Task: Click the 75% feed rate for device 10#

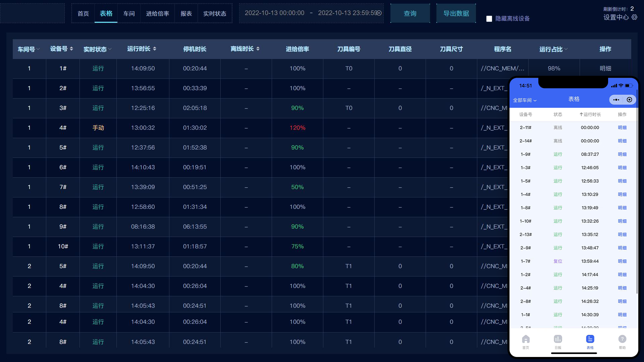Action: coord(298,247)
